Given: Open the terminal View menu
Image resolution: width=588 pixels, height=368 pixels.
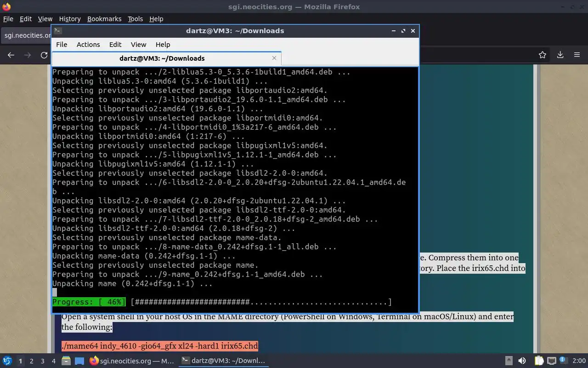Looking at the screenshot, I should [x=138, y=45].
